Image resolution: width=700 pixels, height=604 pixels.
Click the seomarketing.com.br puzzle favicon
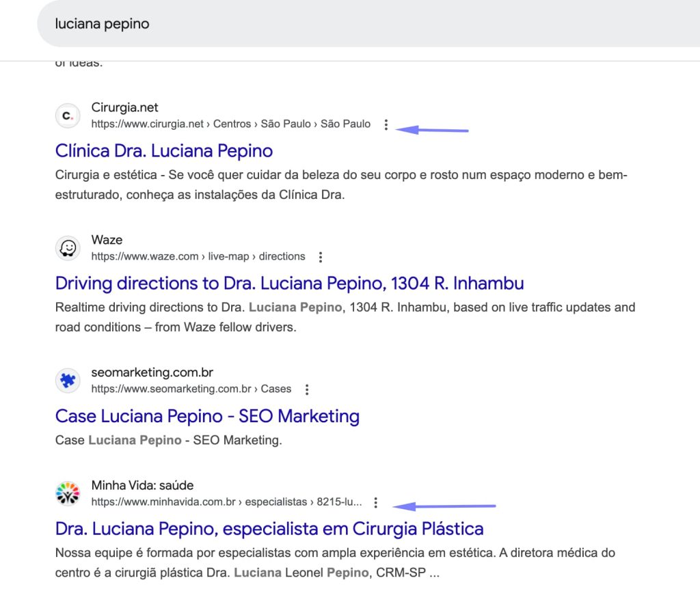pyautogui.click(x=68, y=381)
